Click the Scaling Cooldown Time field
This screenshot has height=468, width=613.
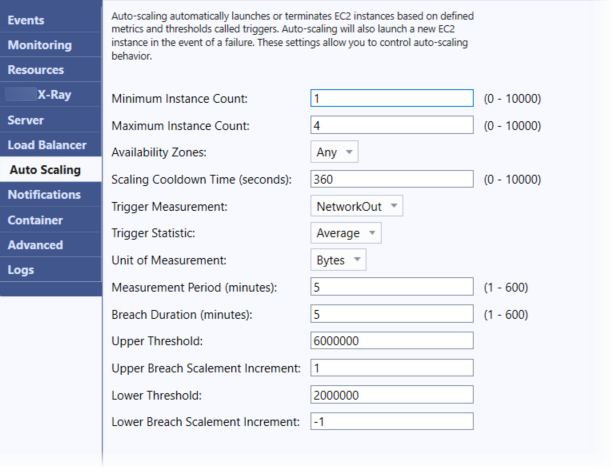[x=391, y=179]
